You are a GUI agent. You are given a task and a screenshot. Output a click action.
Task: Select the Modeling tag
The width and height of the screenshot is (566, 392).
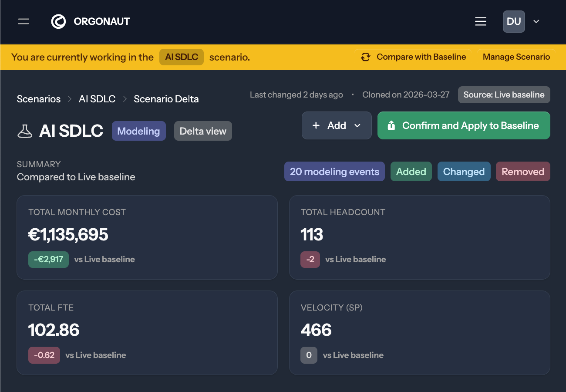138,131
